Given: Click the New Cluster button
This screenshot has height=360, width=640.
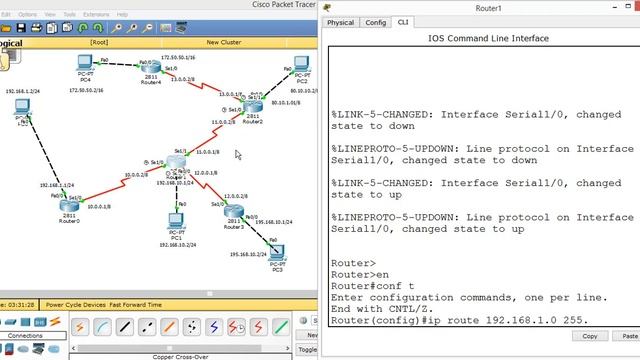Looking at the screenshot, I should pos(224,42).
